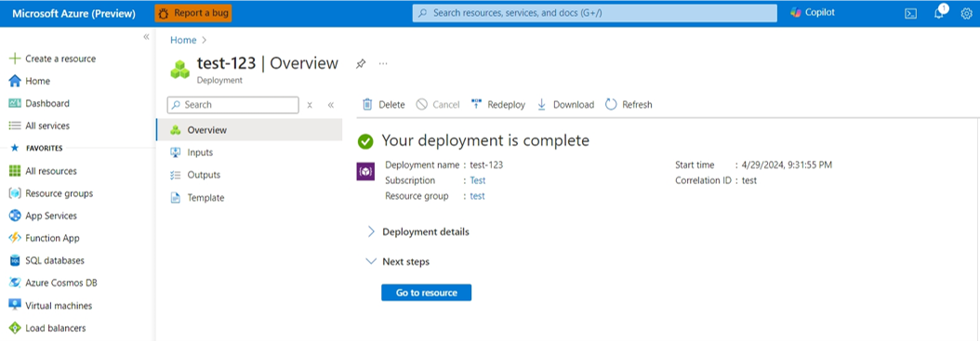
Task: Open the Copilot assistant
Action: pyautogui.click(x=813, y=12)
